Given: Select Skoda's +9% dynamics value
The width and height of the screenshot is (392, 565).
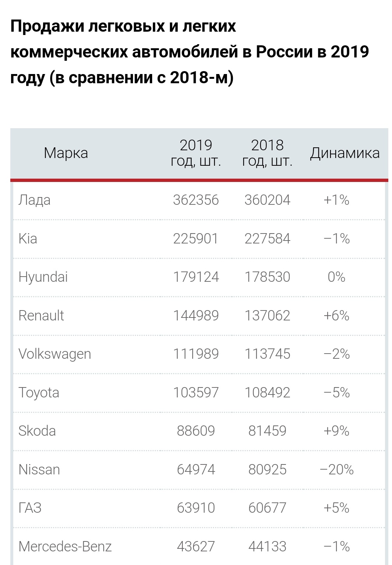Looking at the screenshot, I should tap(336, 431).
